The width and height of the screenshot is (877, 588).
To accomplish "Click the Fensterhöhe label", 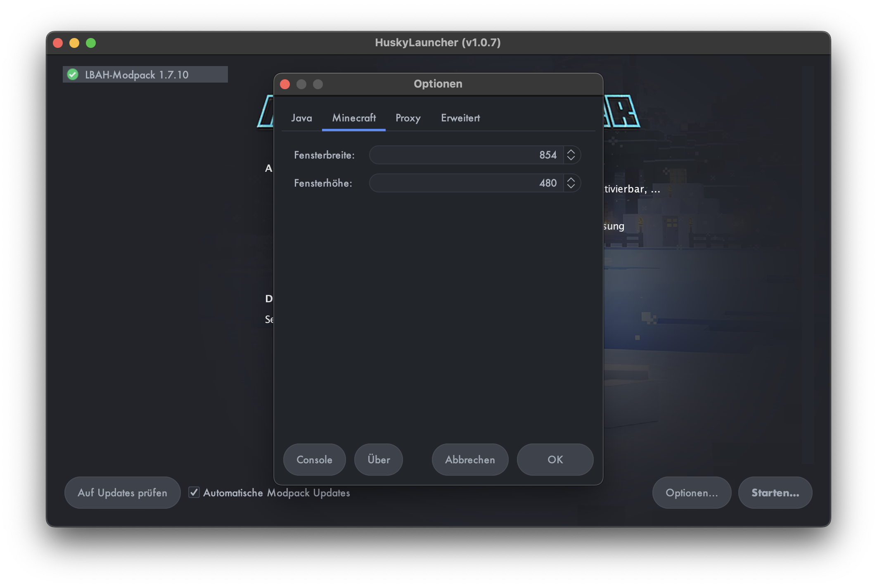I will [x=323, y=183].
